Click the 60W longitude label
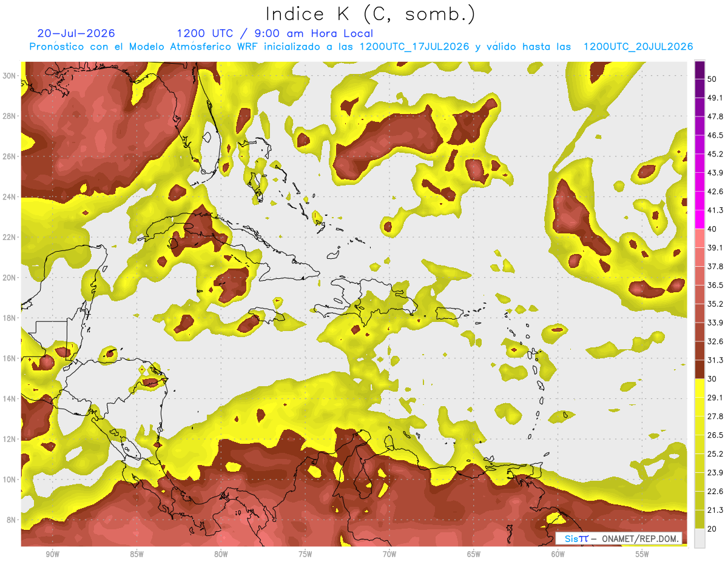Viewport: 728px width, 562px height. click(x=558, y=554)
